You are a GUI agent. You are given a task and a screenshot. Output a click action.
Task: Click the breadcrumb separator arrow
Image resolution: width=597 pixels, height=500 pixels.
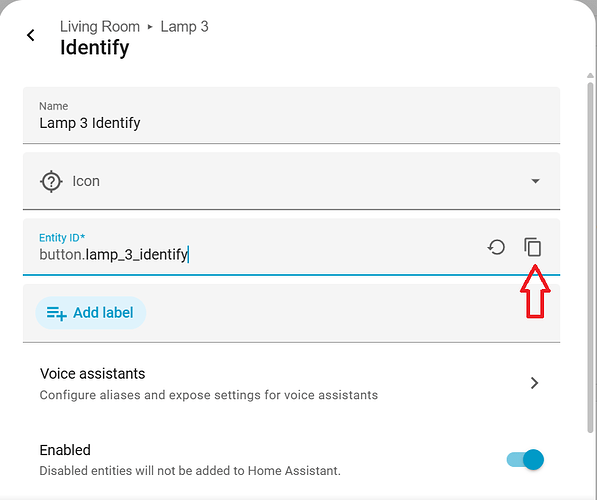[150, 27]
